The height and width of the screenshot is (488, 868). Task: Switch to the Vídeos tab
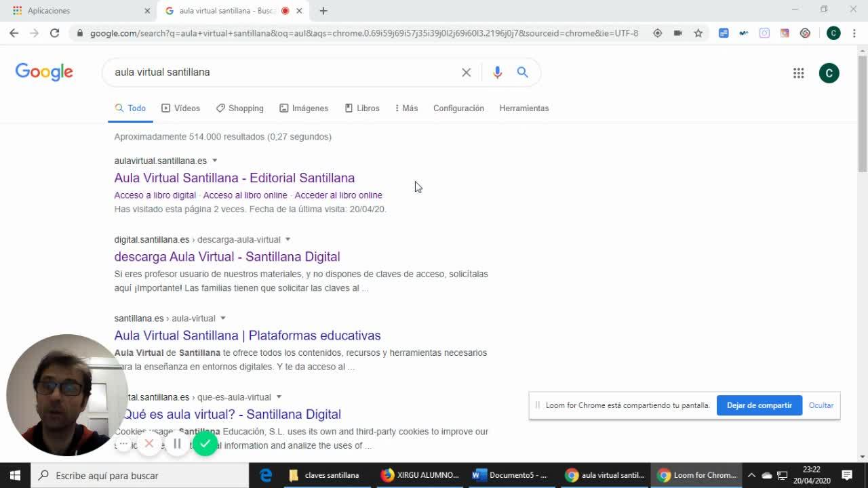180,108
